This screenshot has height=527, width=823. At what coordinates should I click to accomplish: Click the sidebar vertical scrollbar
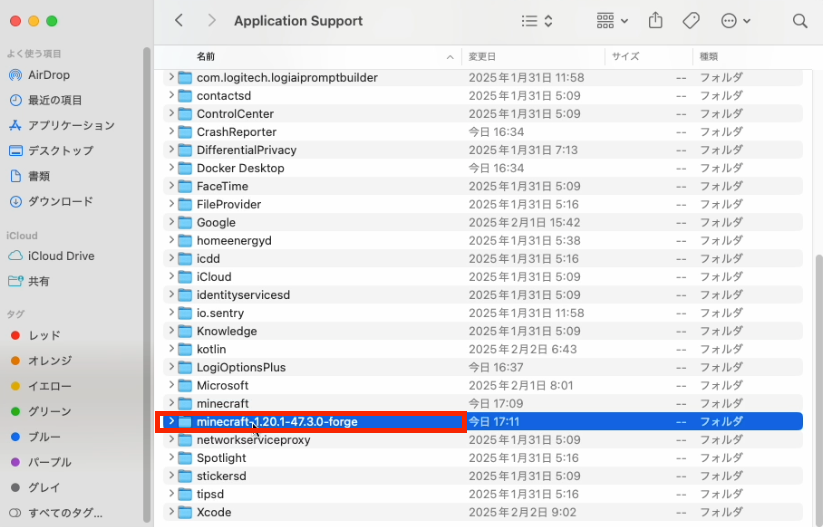(146, 283)
